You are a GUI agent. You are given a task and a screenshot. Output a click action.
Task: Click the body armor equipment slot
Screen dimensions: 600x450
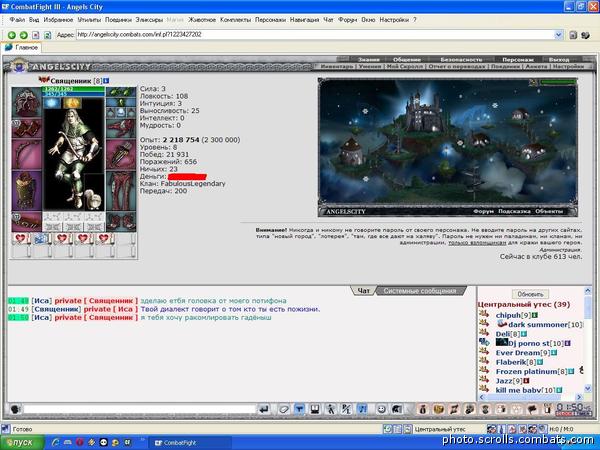click(26, 191)
